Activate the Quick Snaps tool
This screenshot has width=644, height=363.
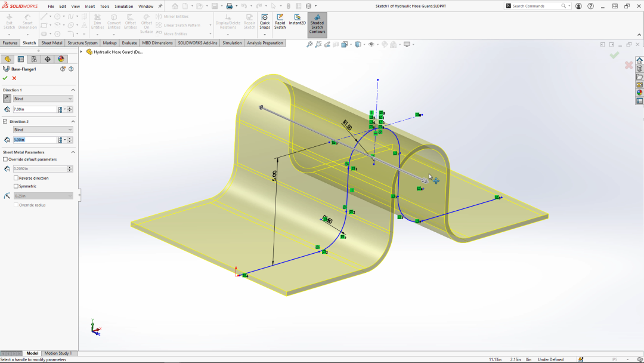coord(264,22)
